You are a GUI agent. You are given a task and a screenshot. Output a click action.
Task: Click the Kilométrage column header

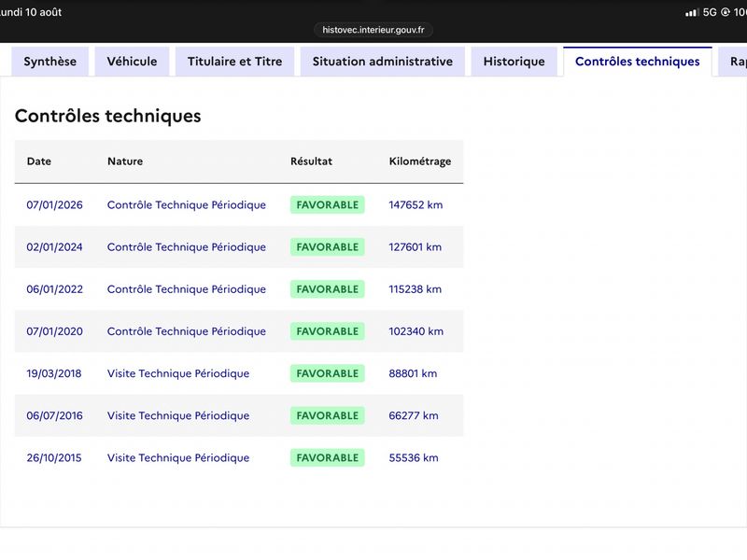pos(419,161)
